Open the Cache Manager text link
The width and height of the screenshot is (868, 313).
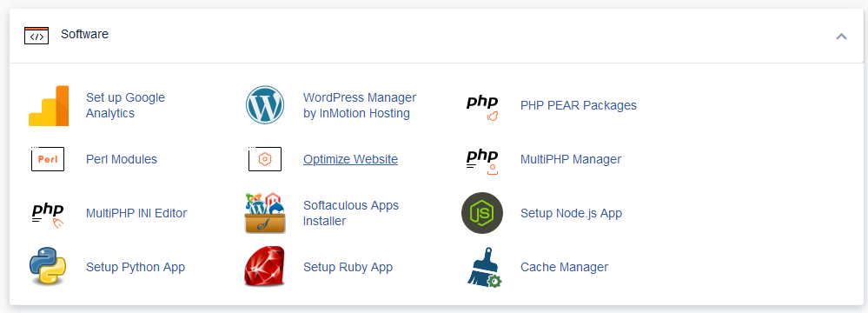click(x=564, y=267)
